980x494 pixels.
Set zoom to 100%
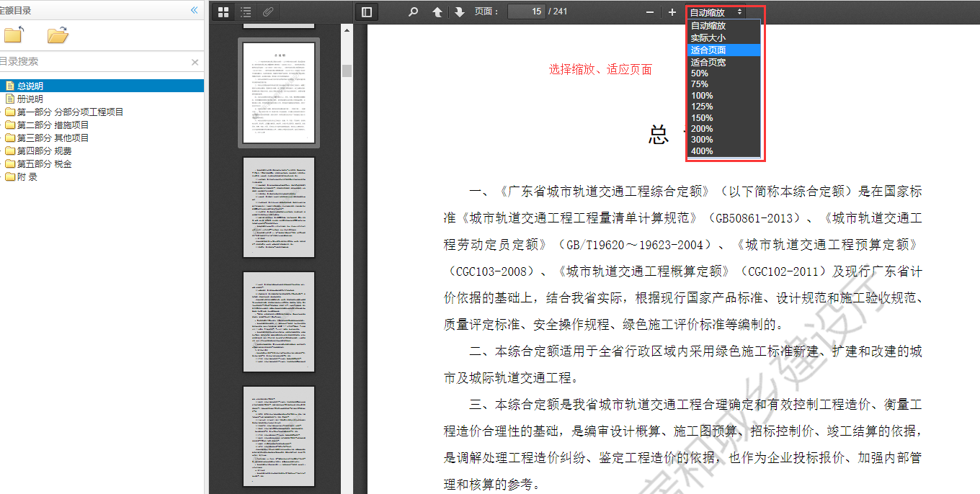[724, 96]
